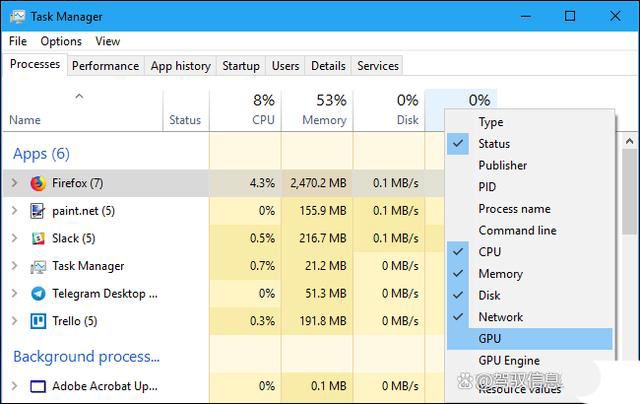Open the Options menu
The height and width of the screenshot is (404, 640).
click(61, 41)
